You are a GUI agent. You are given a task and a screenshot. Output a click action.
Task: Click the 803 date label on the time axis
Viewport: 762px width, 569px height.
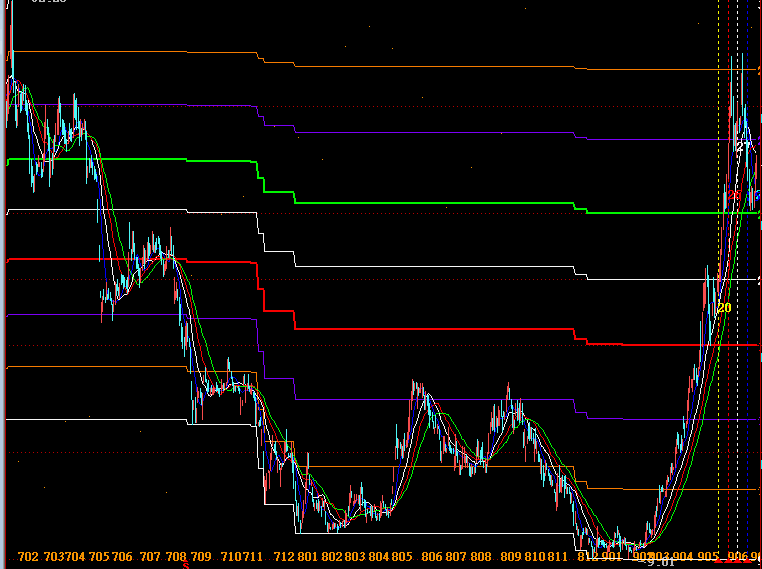pyautogui.click(x=354, y=556)
